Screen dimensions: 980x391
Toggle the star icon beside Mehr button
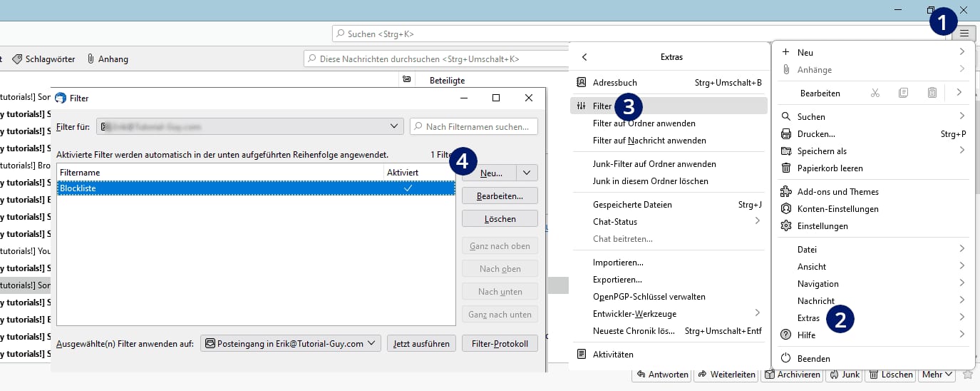(x=967, y=374)
